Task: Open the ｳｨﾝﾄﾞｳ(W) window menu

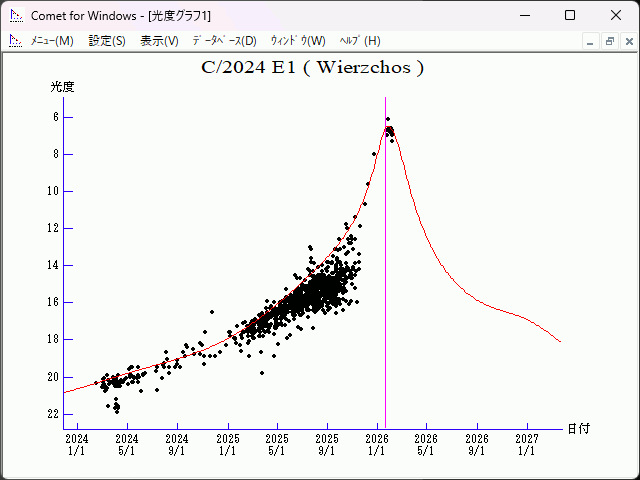Action: point(298,41)
